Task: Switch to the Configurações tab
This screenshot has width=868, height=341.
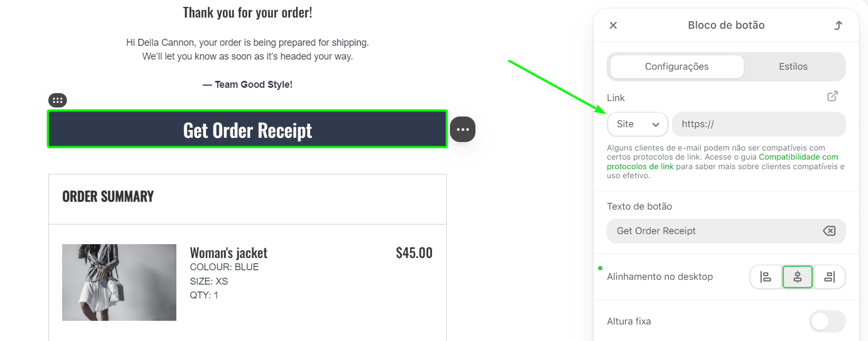Action: pyautogui.click(x=676, y=66)
